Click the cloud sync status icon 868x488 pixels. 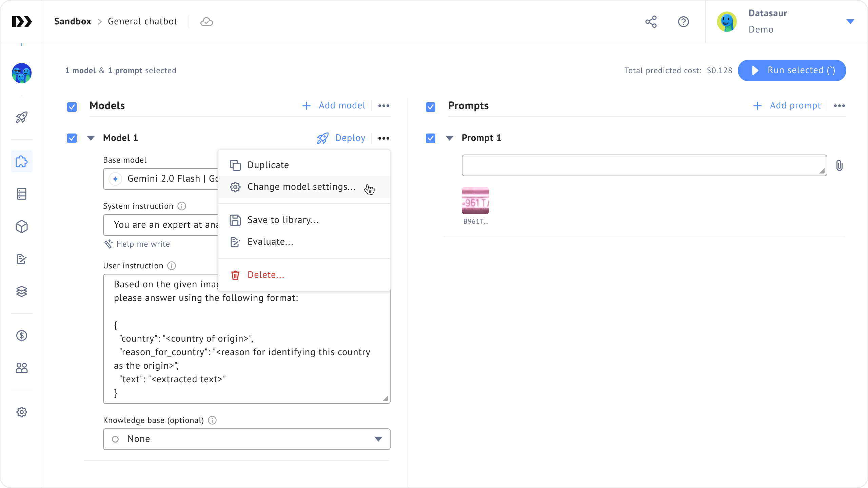206,22
